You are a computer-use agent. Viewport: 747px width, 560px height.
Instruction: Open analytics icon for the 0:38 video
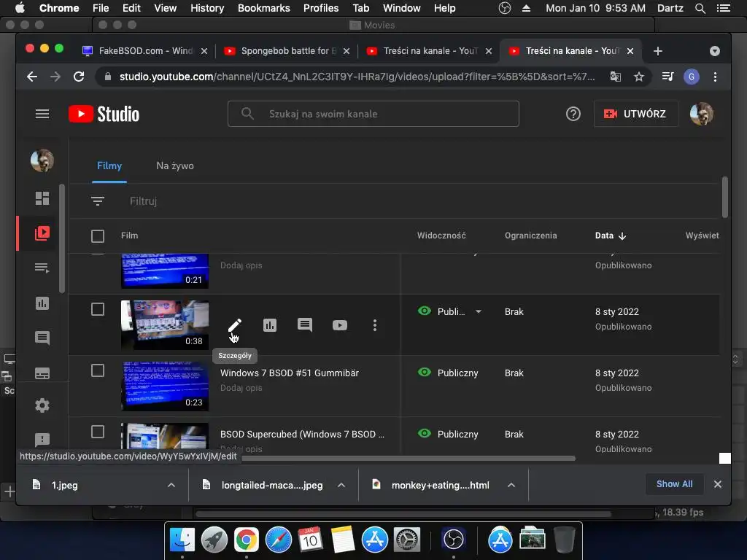(270, 325)
